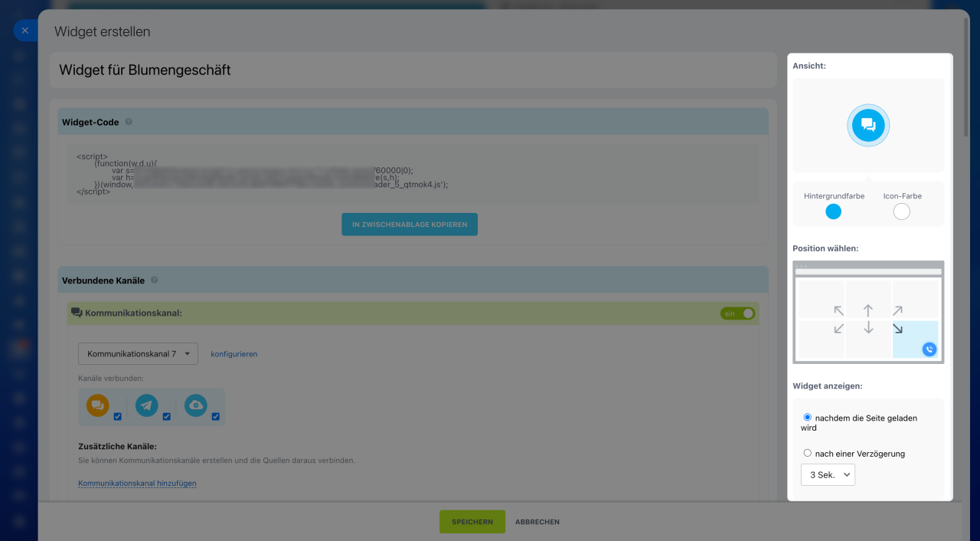The image size is (980, 541).
Task: Select the top-center up arrow position
Action: pos(868,310)
